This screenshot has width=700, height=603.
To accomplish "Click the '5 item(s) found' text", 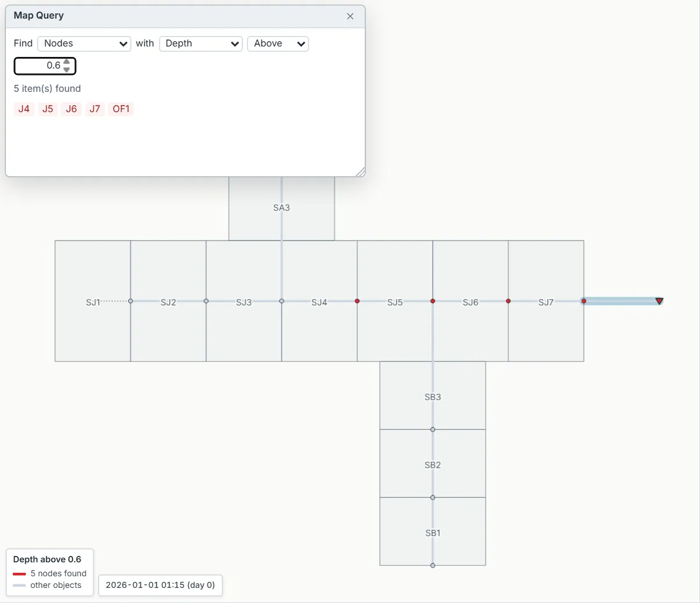I will pyautogui.click(x=47, y=89).
